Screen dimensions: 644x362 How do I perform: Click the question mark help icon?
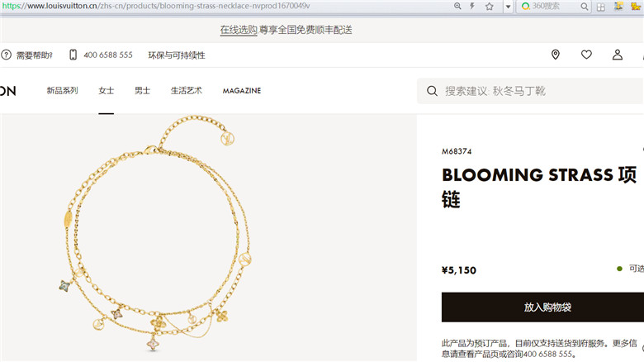click(6, 55)
